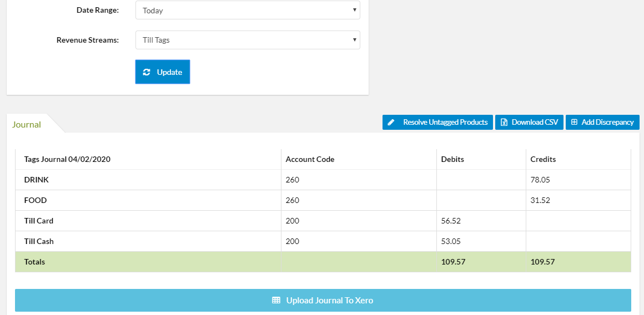Click the Till Cash debit value 53.05
This screenshot has height=315, width=644.
[451, 241]
